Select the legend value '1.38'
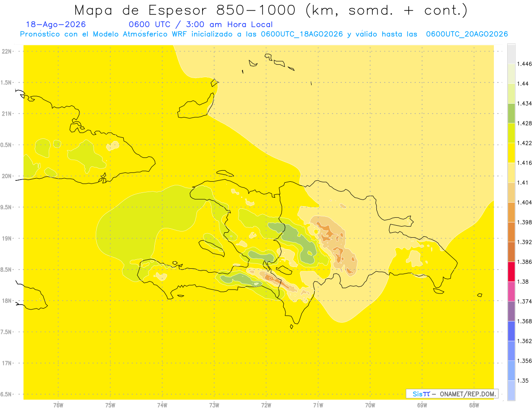This screenshot has width=532, height=411. 523,282
